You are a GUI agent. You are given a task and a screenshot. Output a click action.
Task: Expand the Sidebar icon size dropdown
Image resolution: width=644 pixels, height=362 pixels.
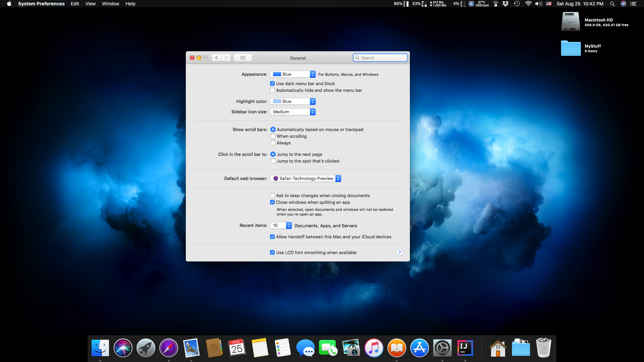292,112
